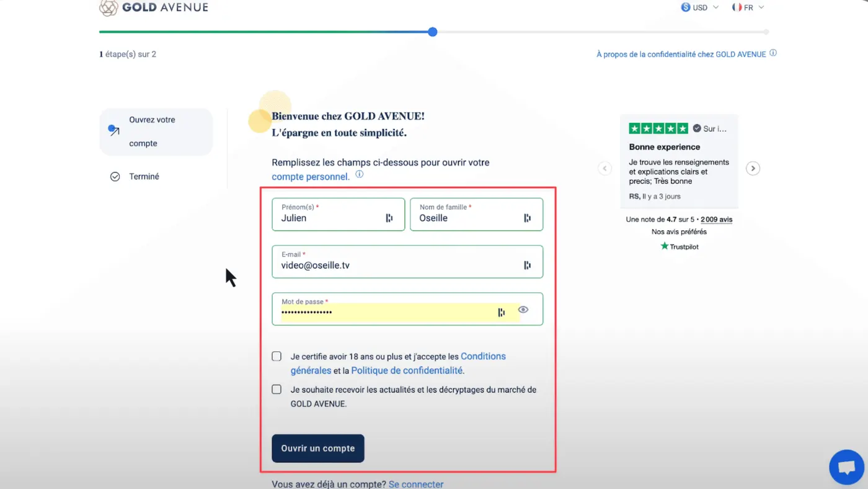Open the 'compte personnel' link

[310, 177]
